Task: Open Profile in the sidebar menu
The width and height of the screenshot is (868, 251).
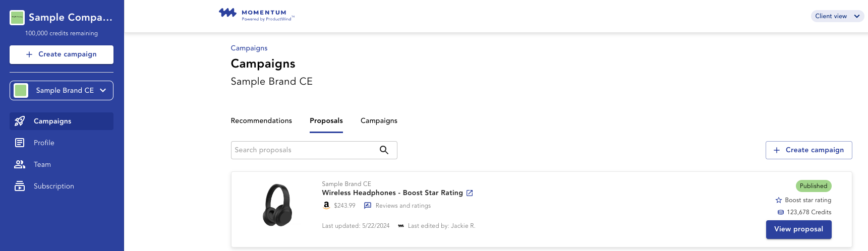Action: [62, 143]
